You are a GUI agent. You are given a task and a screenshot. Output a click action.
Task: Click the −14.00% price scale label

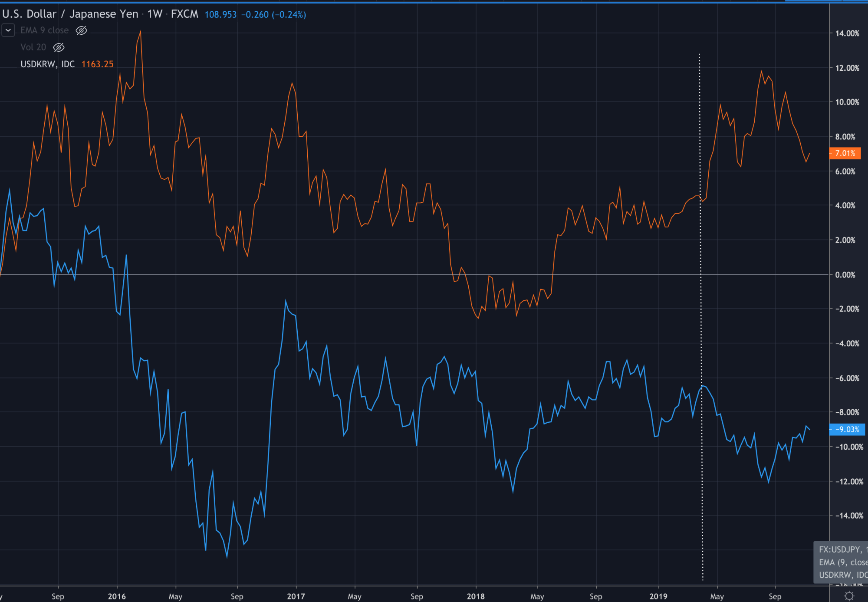coord(849,515)
